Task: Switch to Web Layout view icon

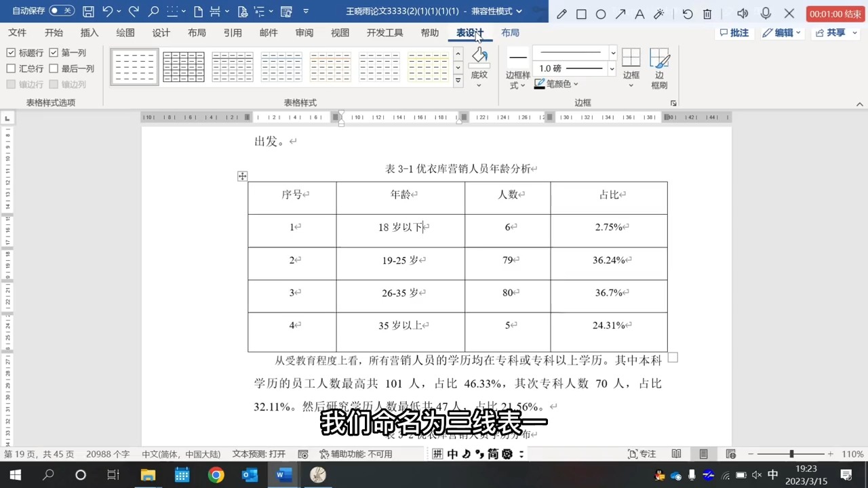Action: click(730, 454)
